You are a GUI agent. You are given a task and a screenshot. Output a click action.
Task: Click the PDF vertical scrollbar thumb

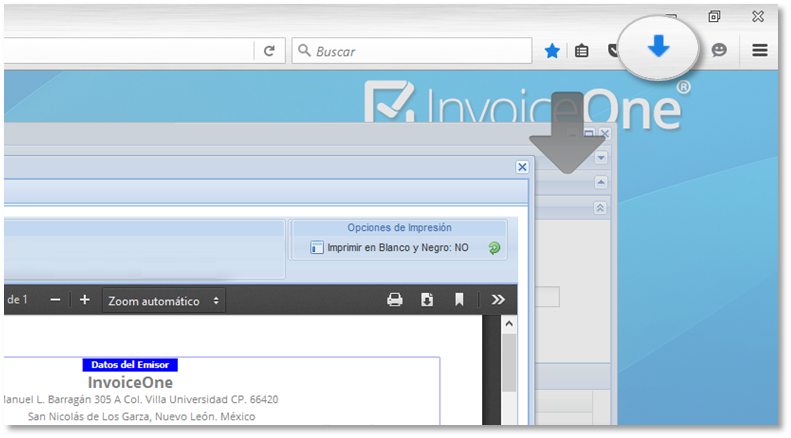(x=509, y=362)
